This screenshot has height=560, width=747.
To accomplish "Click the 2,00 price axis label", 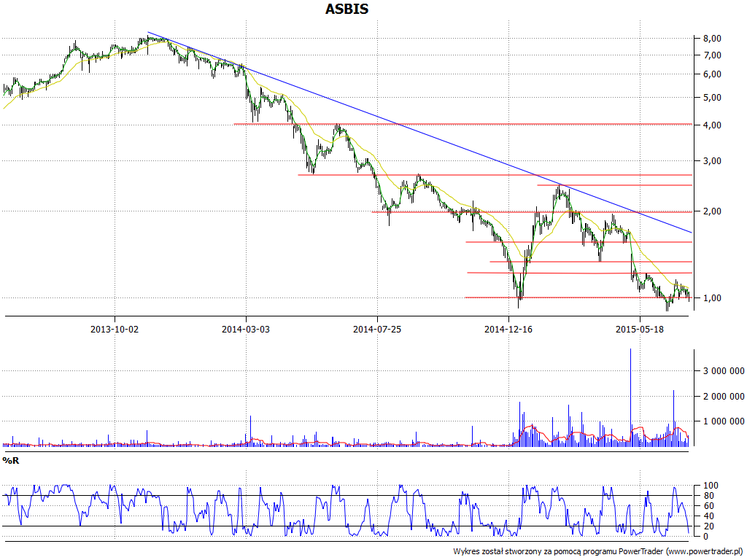I will pyautogui.click(x=713, y=212).
